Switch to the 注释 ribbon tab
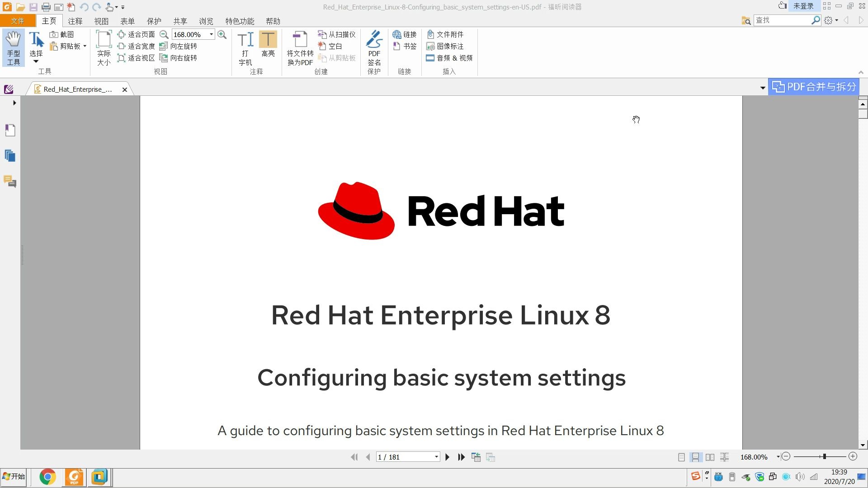Image resolution: width=868 pixels, height=488 pixels. tap(75, 21)
